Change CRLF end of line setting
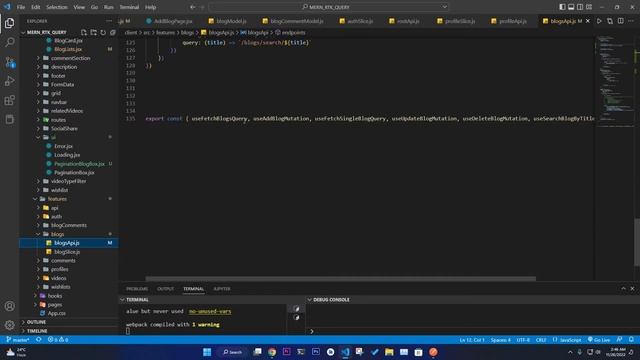The height and width of the screenshot is (360, 640). click(x=541, y=340)
